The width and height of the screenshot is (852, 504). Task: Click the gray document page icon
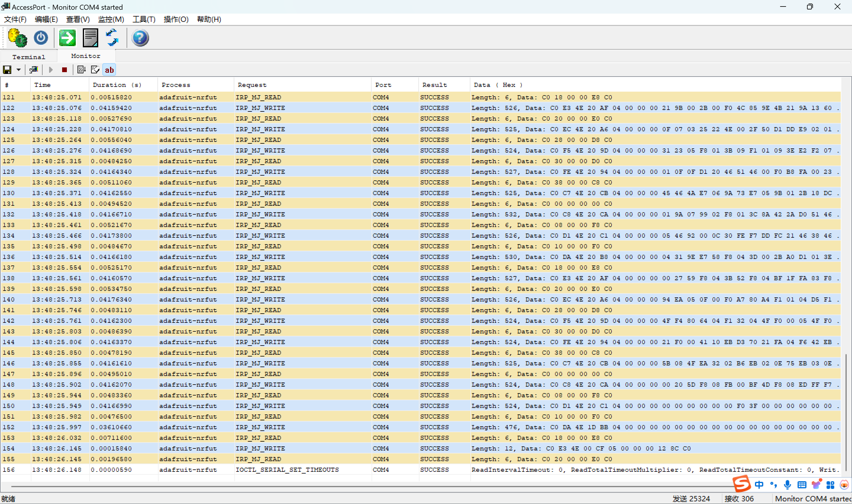pyautogui.click(x=91, y=38)
